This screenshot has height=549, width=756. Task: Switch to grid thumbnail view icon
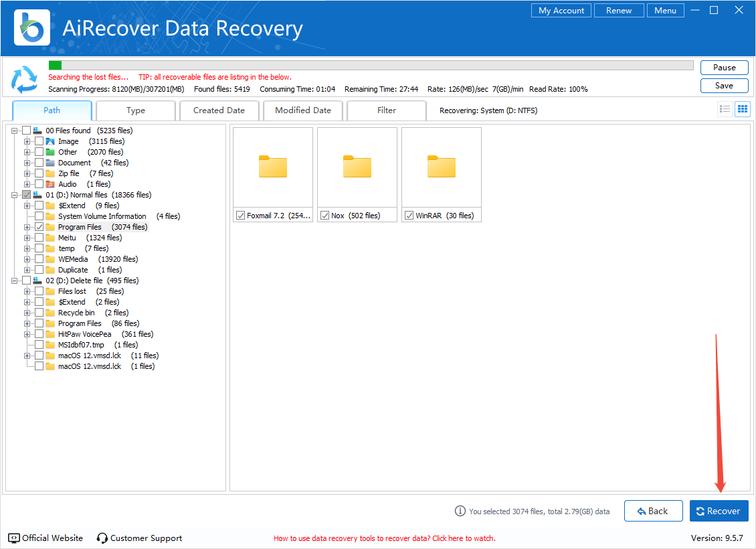pyautogui.click(x=742, y=110)
